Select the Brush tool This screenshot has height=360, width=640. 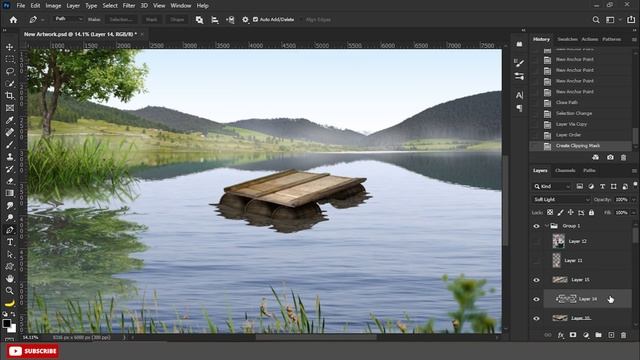9,144
